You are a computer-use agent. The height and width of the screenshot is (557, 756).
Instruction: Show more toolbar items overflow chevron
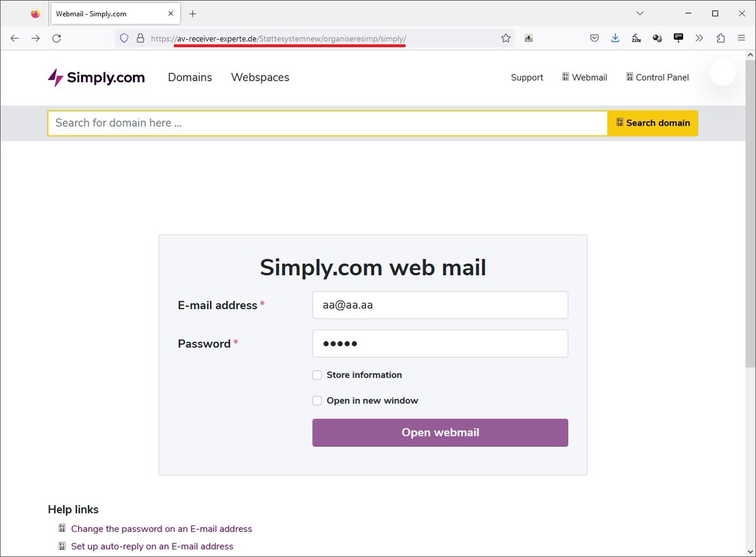pos(699,38)
